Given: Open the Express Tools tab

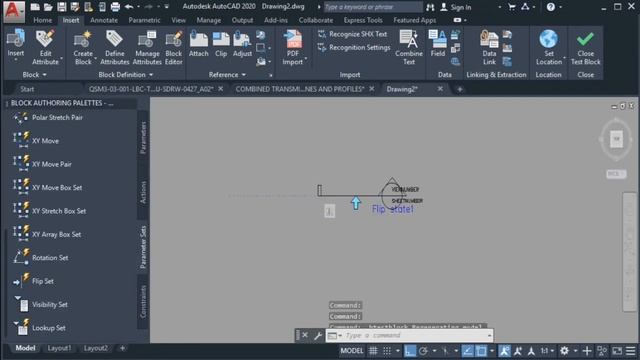Looking at the screenshot, I should pos(363,20).
